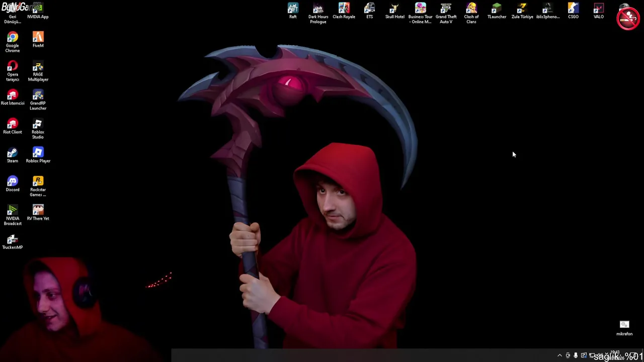Click the TruckersMP desktop icon

pos(13,241)
